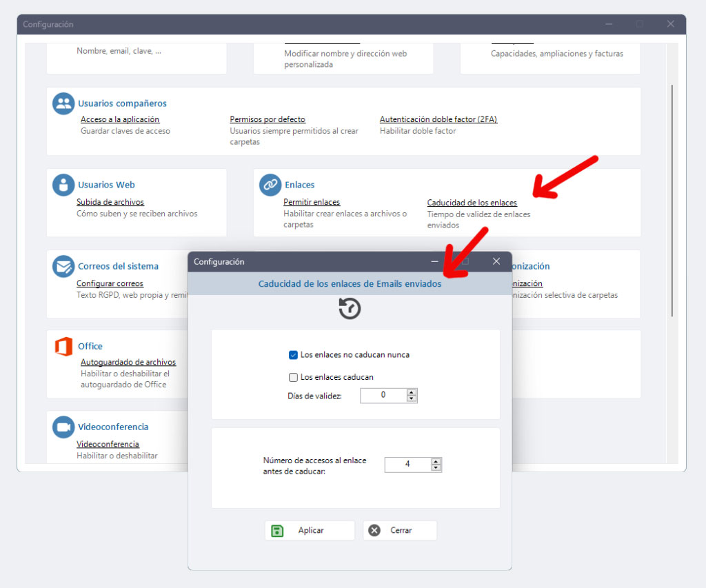
Task: Click the Correos del sistema envelope icon
Action: [63, 267]
